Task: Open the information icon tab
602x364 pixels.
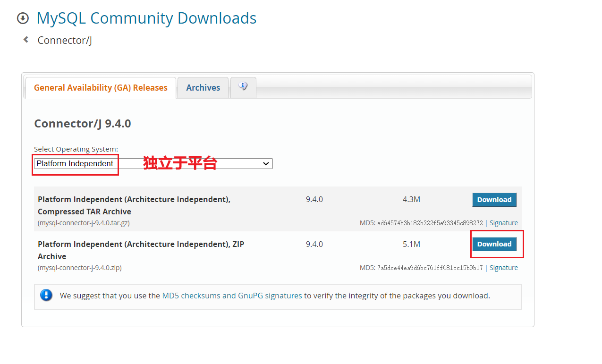Action: coord(243,87)
